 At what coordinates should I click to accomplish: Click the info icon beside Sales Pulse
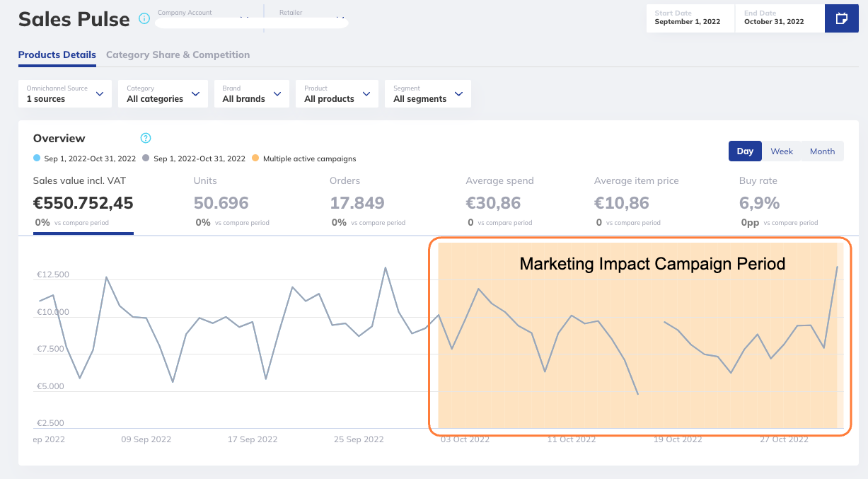pos(144,18)
